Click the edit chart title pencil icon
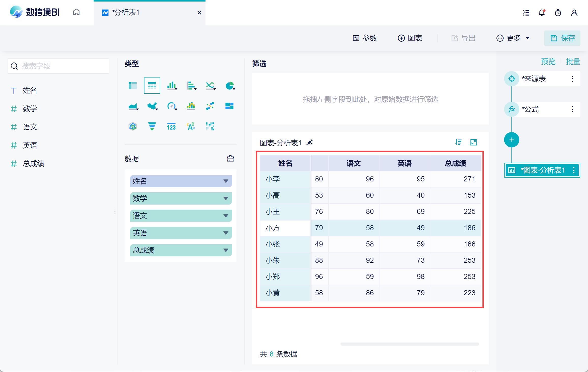 coord(310,143)
